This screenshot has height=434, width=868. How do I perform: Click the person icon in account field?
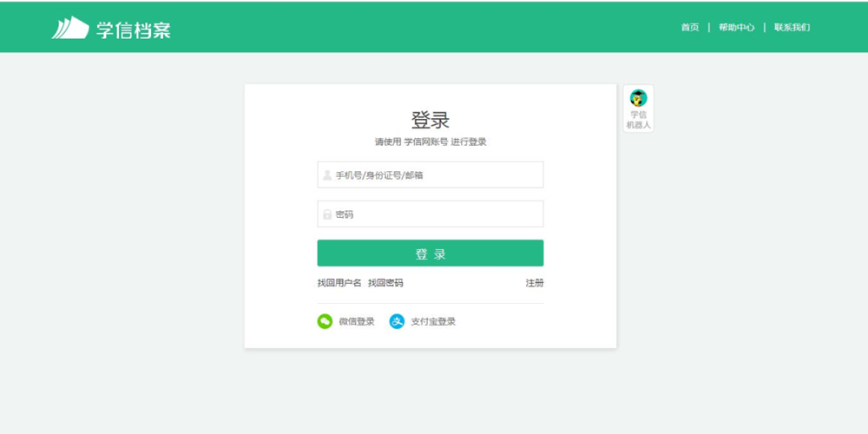coord(327,174)
